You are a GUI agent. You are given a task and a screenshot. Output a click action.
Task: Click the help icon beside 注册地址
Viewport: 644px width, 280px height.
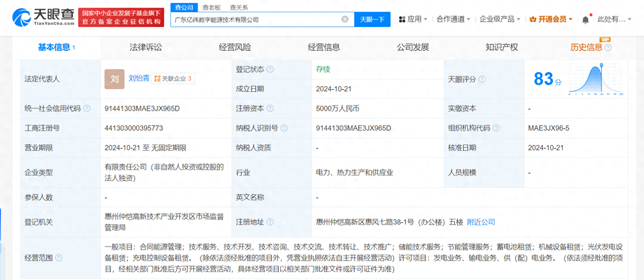(270, 222)
